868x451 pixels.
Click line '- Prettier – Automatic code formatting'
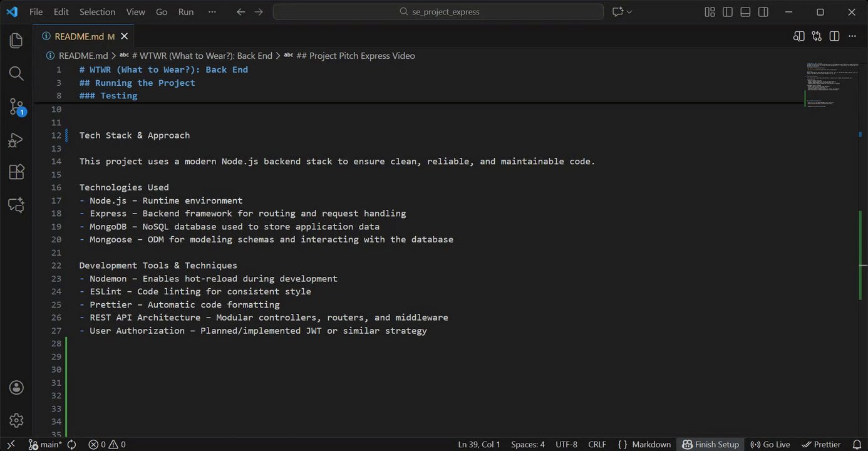click(x=180, y=304)
